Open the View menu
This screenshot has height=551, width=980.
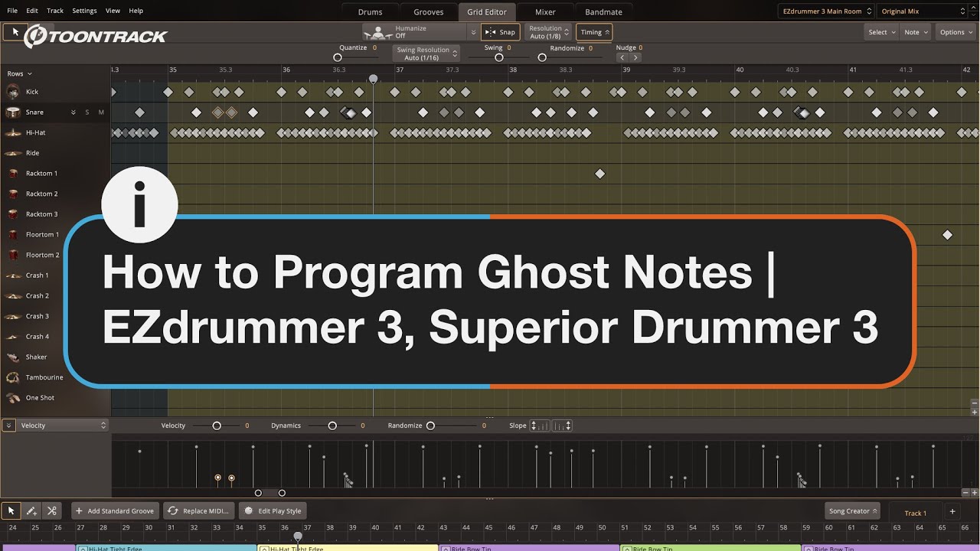pyautogui.click(x=113, y=11)
